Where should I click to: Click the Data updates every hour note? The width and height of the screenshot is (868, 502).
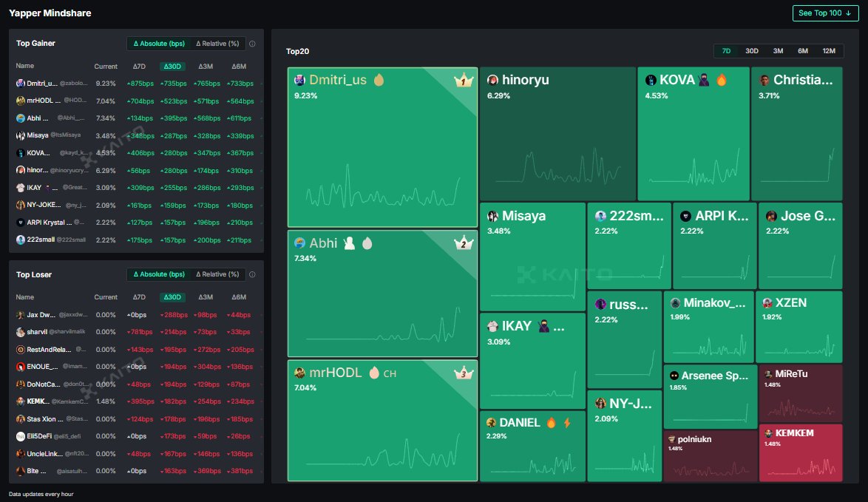pos(41,495)
